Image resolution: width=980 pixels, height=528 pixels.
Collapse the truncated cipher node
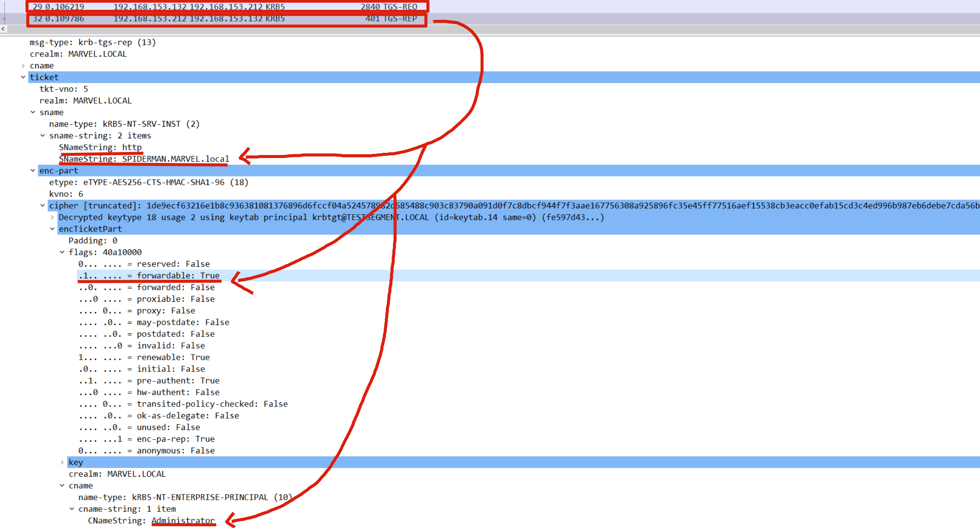[43, 206]
